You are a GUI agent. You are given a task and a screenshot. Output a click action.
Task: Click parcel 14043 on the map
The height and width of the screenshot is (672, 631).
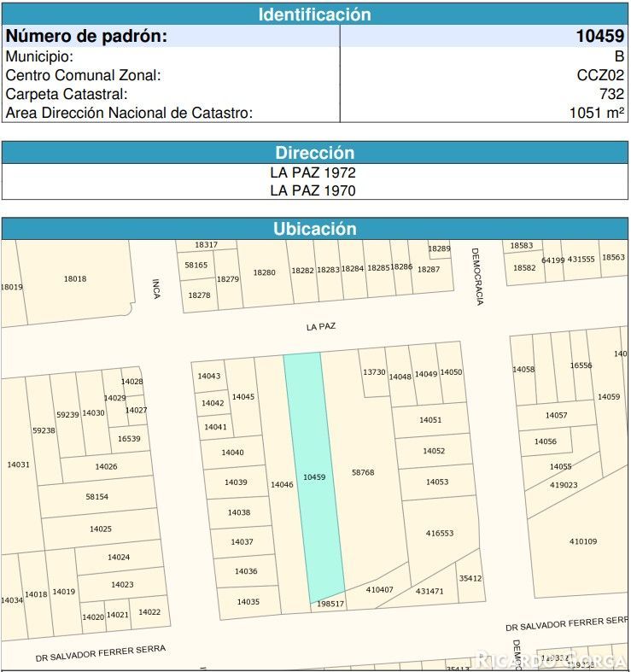tap(208, 376)
